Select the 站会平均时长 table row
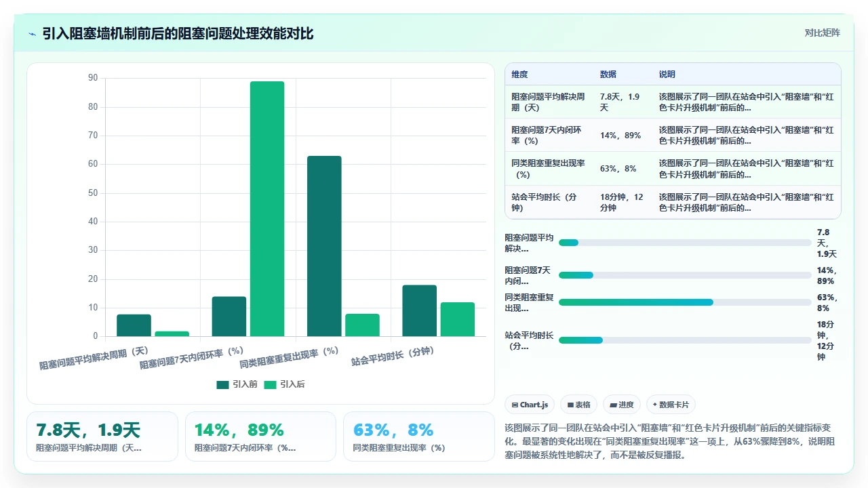The image size is (868, 488). click(x=673, y=202)
